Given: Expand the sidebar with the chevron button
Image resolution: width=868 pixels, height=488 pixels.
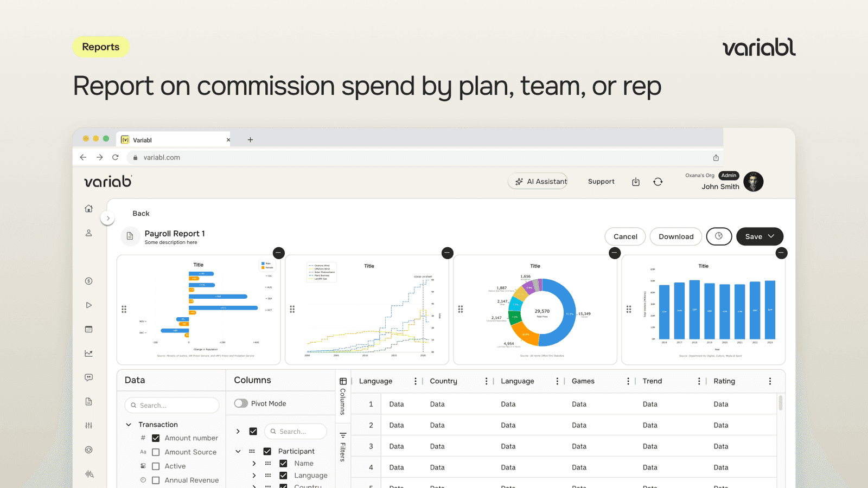Looking at the screenshot, I should [108, 219].
